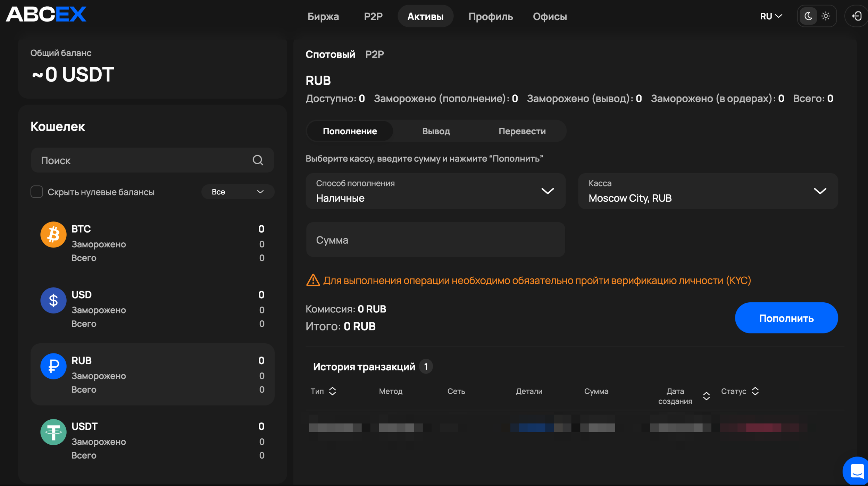This screenshot has height=486, width=868.
Task: Click Заморожено (пополнение) value
Action: [x=515, y=99]
